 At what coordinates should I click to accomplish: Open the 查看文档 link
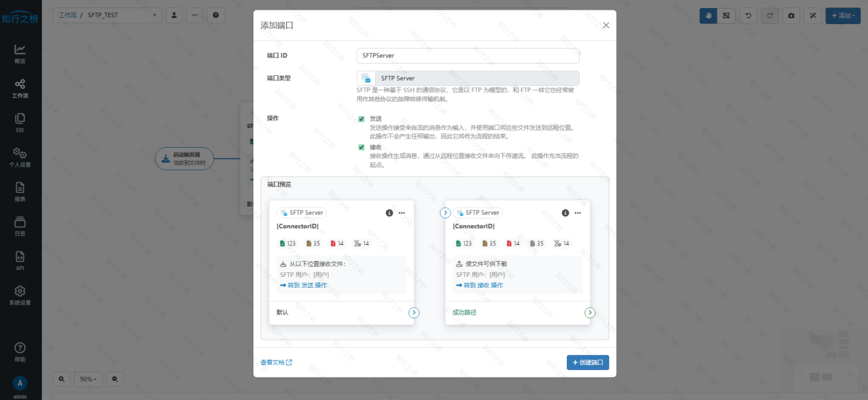[276, 362]
